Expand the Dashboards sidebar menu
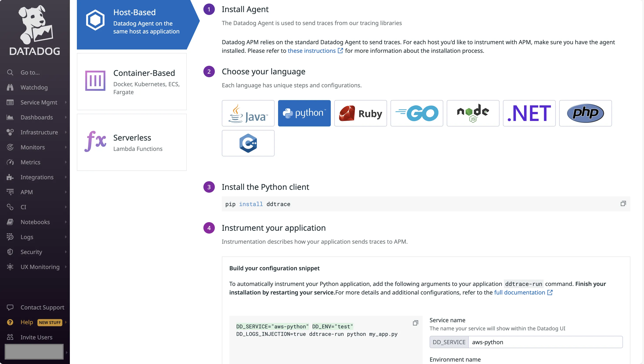 click(x=36, y=117)
